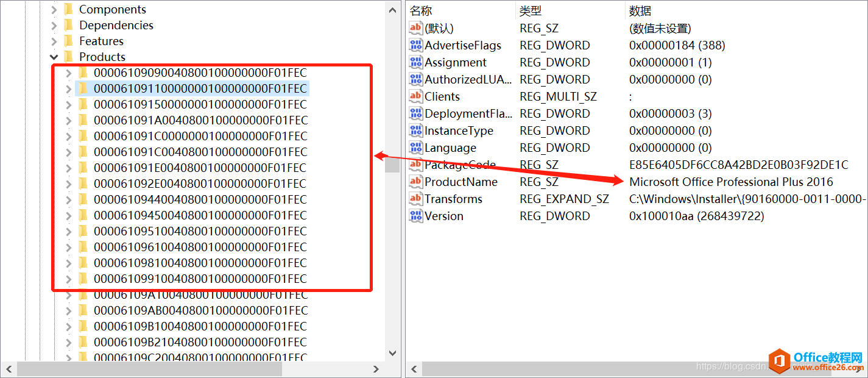Click data 'E85E6405DF6CC8A42BD2E0B03F92DE1C'
868x378 pixels.
[739, 165]
